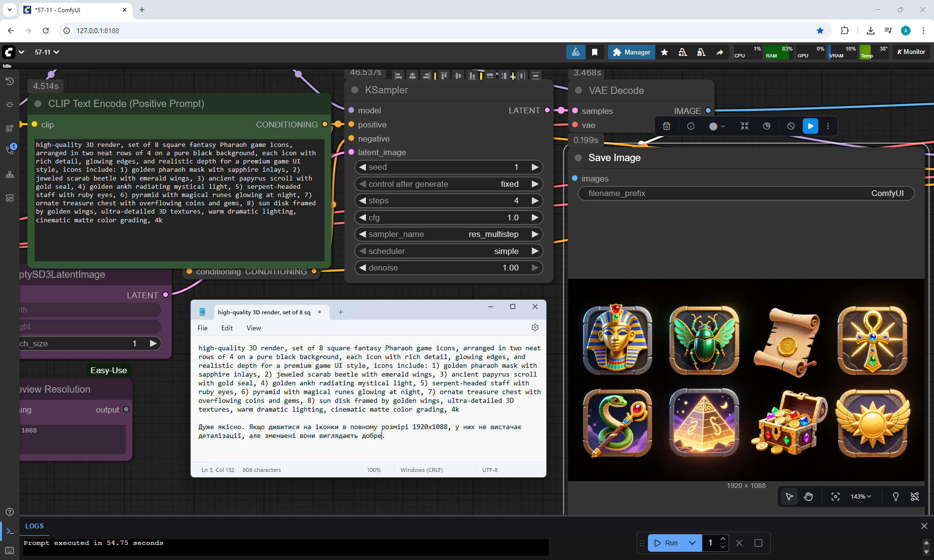This screenshot has height=560, width=934.
Task: Click the fit view icon in the canvas toolbar
Action: [835, 496]
